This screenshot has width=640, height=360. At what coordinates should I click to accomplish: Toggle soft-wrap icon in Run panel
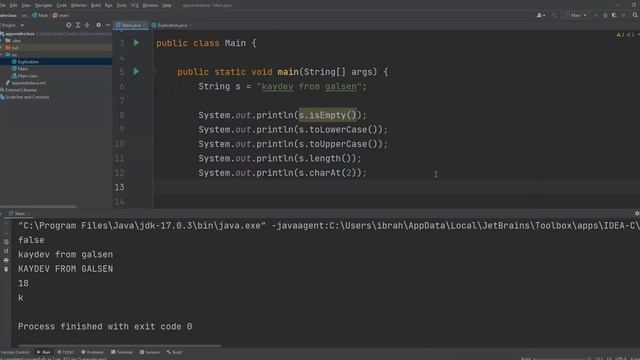tap(6, 242)
